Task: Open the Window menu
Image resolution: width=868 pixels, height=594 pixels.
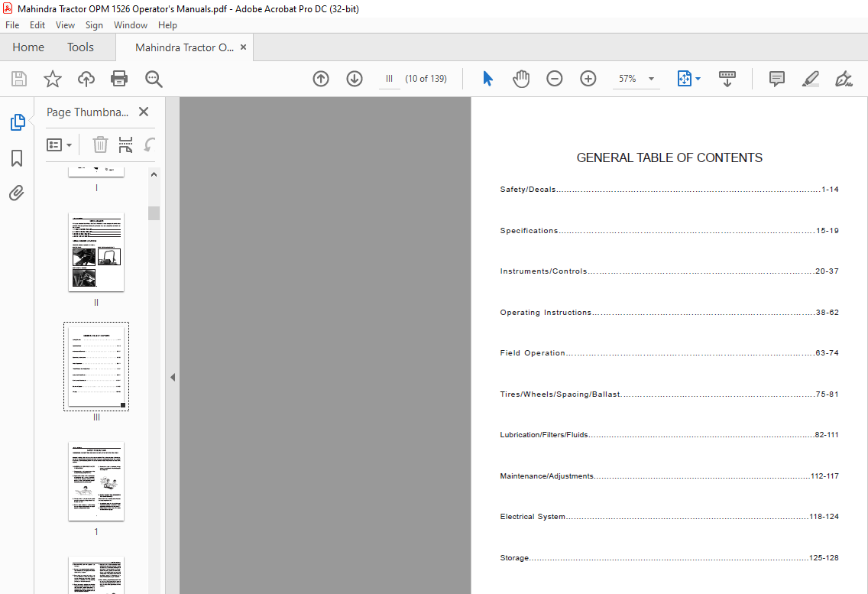Action: [x=131, y=25]
